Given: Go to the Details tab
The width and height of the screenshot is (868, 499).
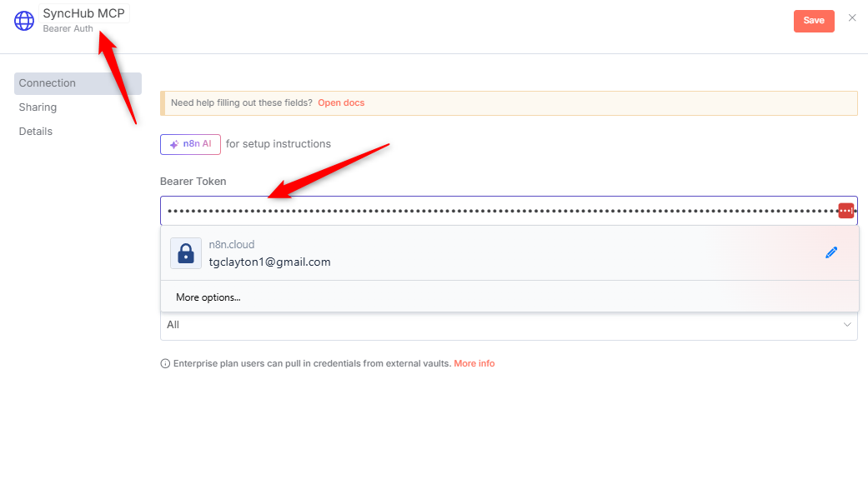Looking at the screenshot, I should 36,132.
